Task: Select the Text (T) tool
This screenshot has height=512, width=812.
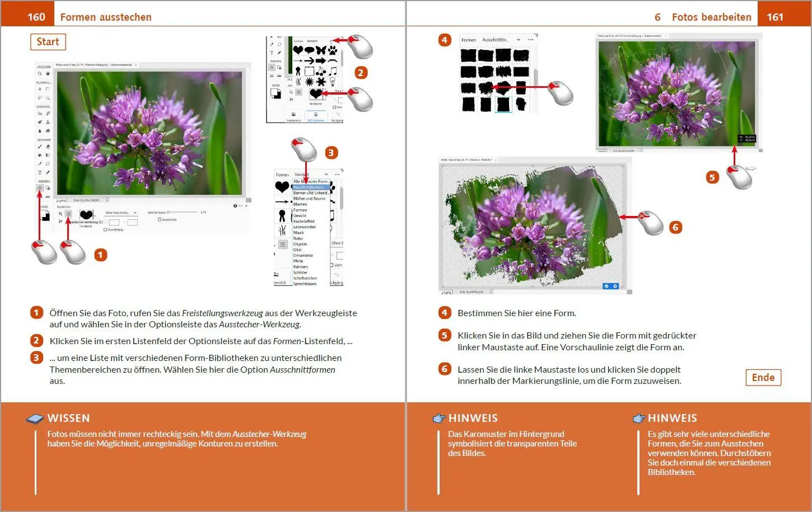Action: (x=40, y=172)
